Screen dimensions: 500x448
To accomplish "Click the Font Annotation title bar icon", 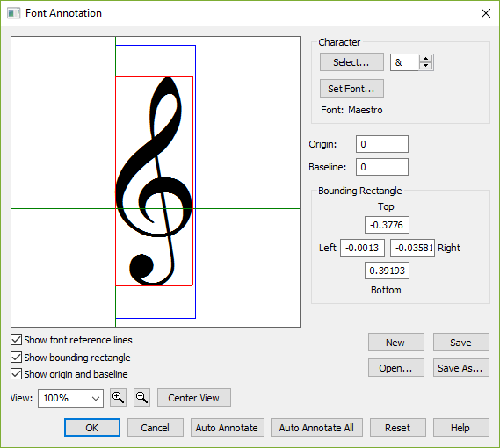I will coord(14,13).
